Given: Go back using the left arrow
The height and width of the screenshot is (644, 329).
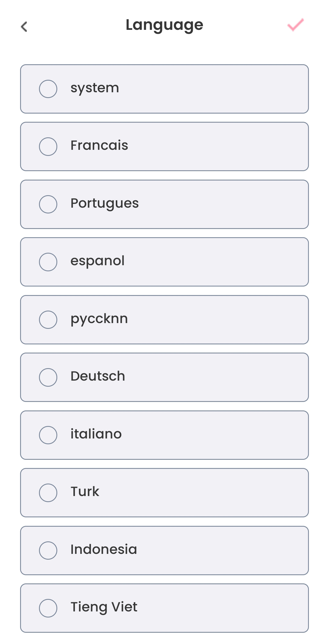Looking at the screenshot, I should (24, 26).
